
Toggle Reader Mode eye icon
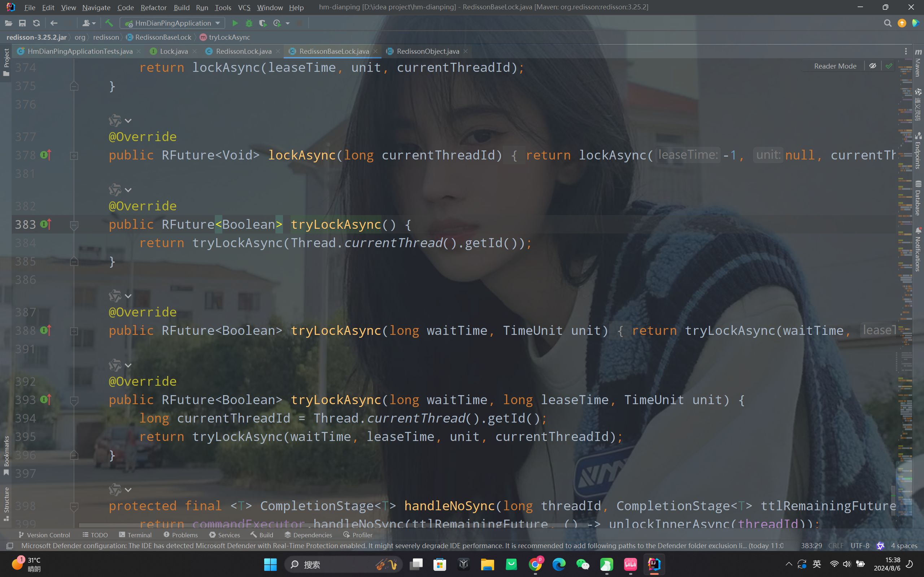(872, 66)
